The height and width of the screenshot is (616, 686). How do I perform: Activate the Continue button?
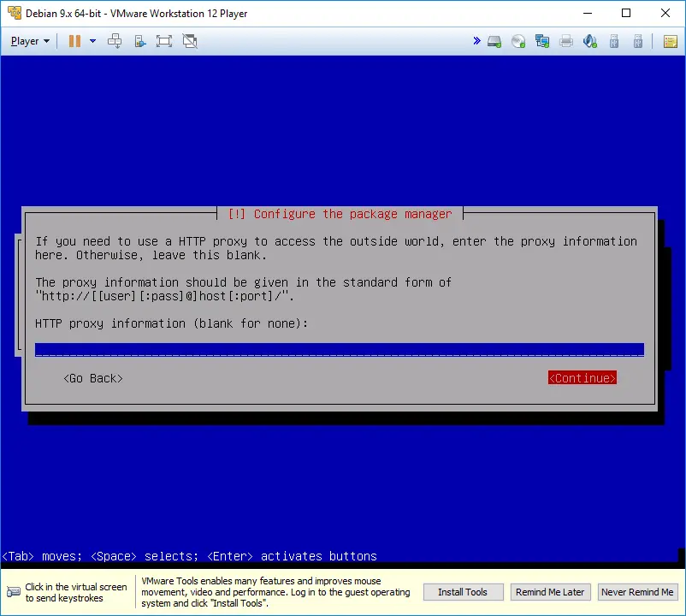point(583,378)
